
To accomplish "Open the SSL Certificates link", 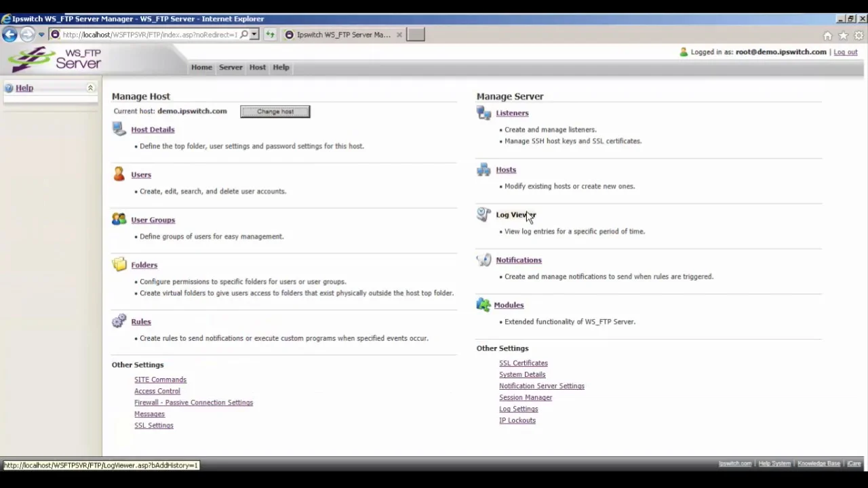I will click(524, 363).
